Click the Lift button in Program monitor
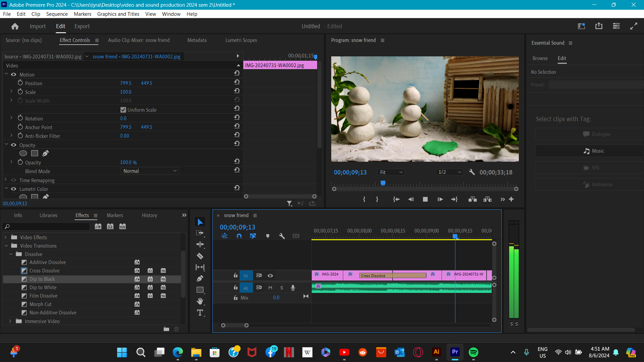The width and height of the screenshot is (644, 362). click(x=473, y=199)
